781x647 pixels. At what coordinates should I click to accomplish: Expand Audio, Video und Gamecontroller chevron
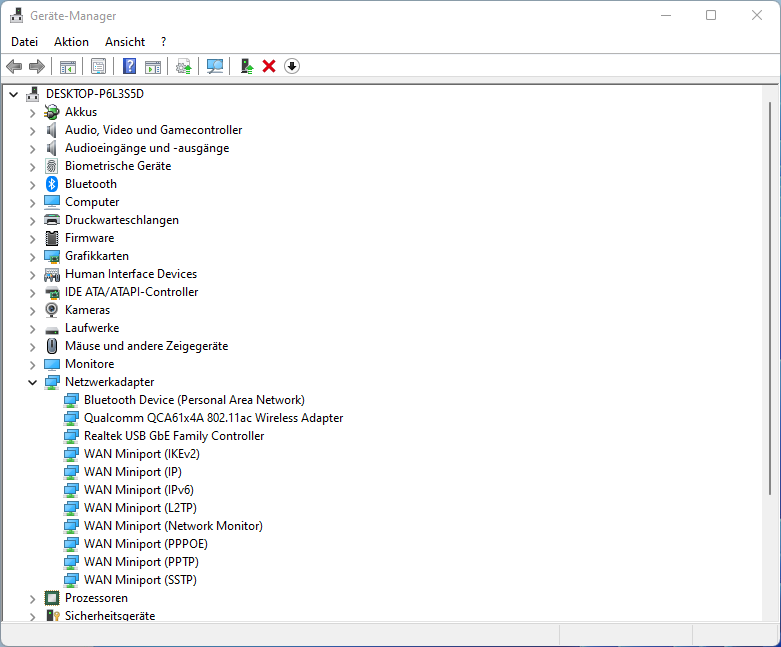tap(32, 131)
